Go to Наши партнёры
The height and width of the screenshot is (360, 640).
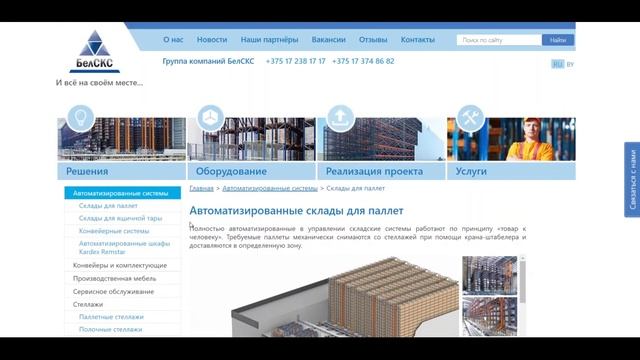[269, 40]
